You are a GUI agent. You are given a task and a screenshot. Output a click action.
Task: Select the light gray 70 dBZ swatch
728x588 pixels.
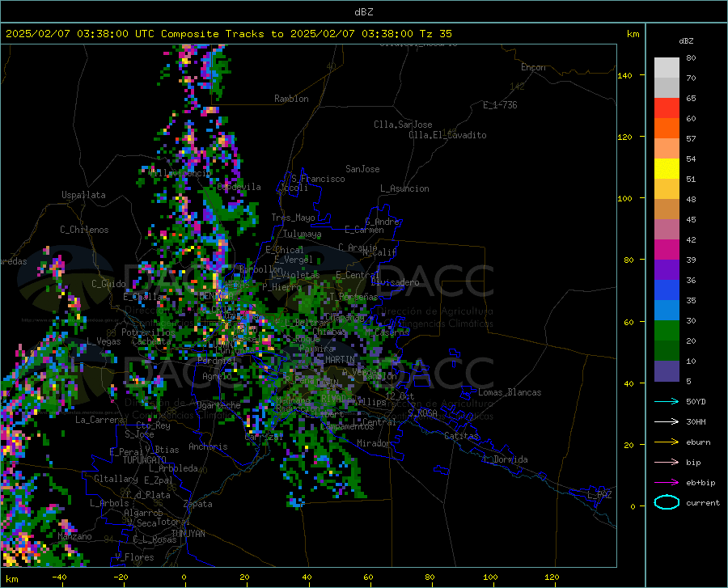pyautogui.click(x=667, y=68)
